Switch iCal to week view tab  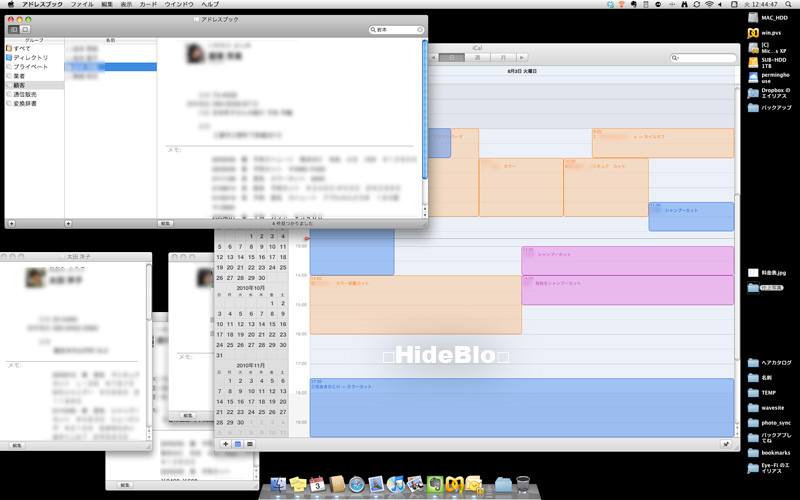click(478, 58)
